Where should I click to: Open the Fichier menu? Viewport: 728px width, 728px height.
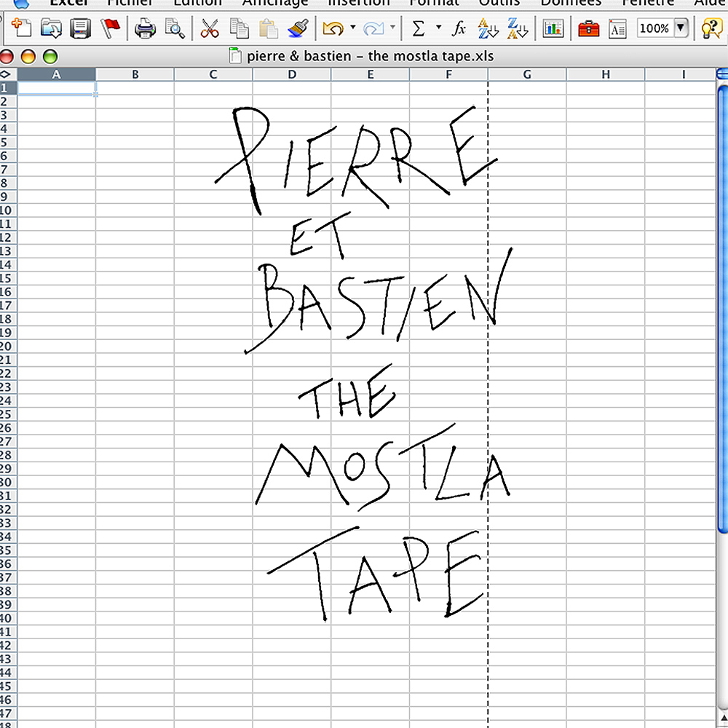[130, 2]
